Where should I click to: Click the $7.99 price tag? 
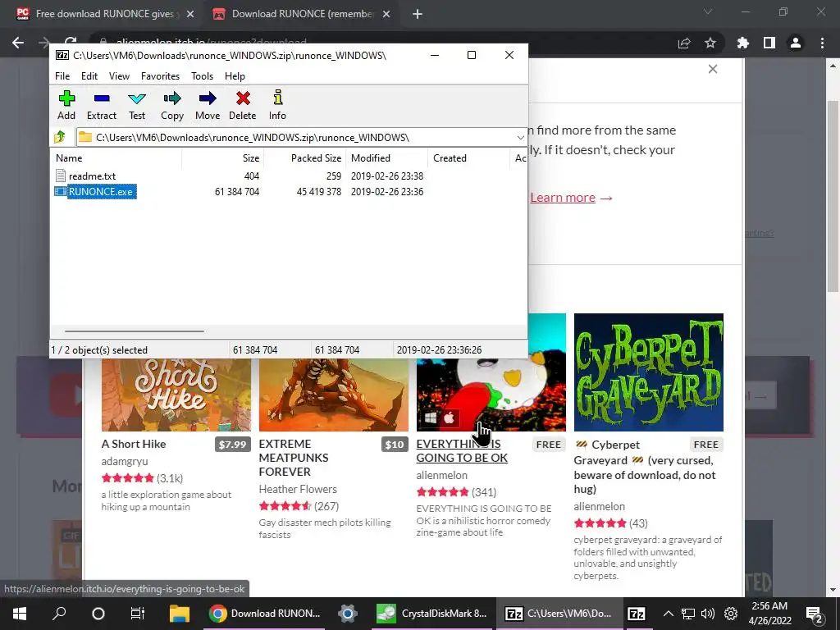(x=232, y=445)
